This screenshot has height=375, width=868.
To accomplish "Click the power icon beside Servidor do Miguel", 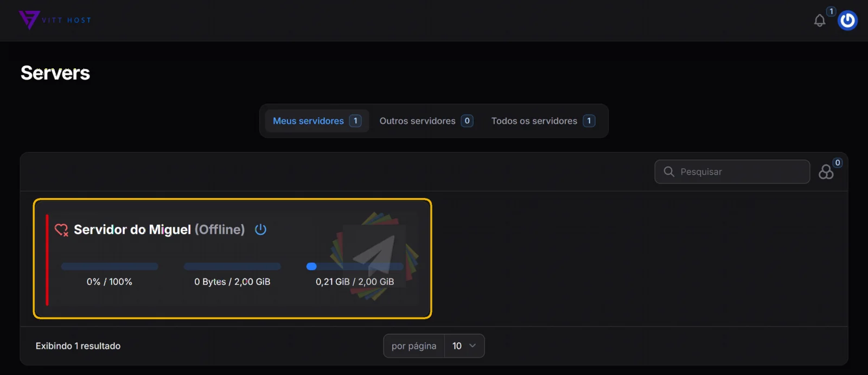I will point(260,230).
